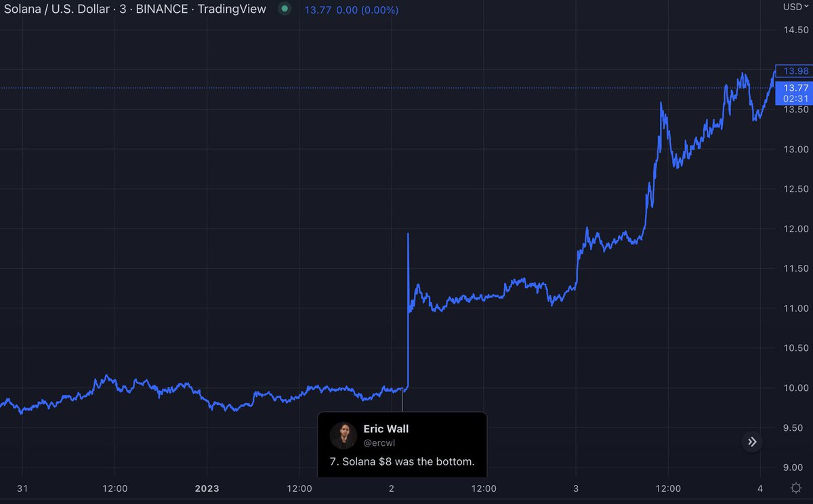Click the 13.77 0.00 (0.00%) header value
The image size is (813, 504).
[x=352, y=10]
